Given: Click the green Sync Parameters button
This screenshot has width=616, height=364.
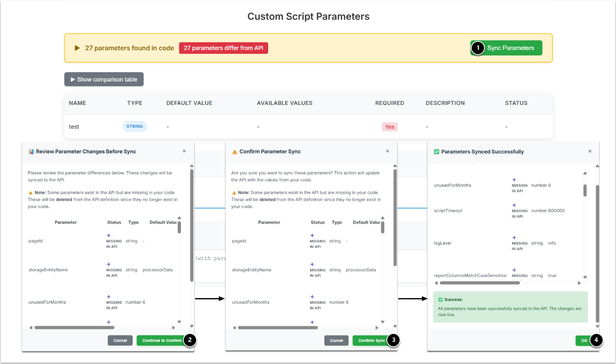Looking at the screenshot, I should (510, 48).
